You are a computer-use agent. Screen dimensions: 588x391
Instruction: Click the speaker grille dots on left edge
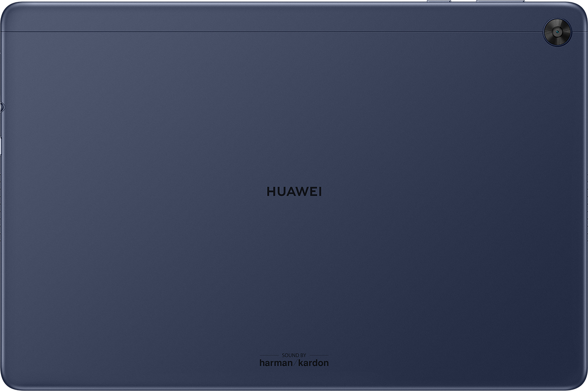tap(1, 190)
